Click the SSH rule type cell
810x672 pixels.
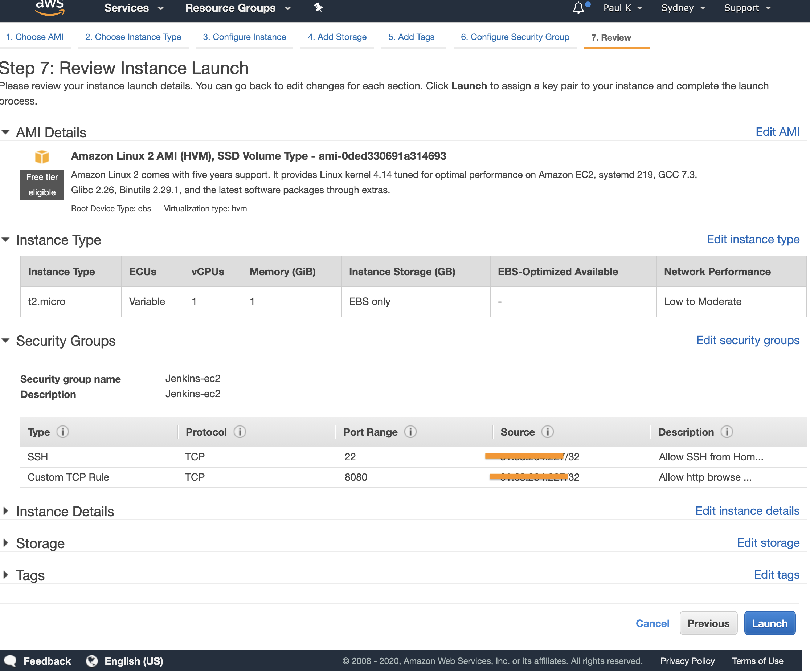coord(38,457)
